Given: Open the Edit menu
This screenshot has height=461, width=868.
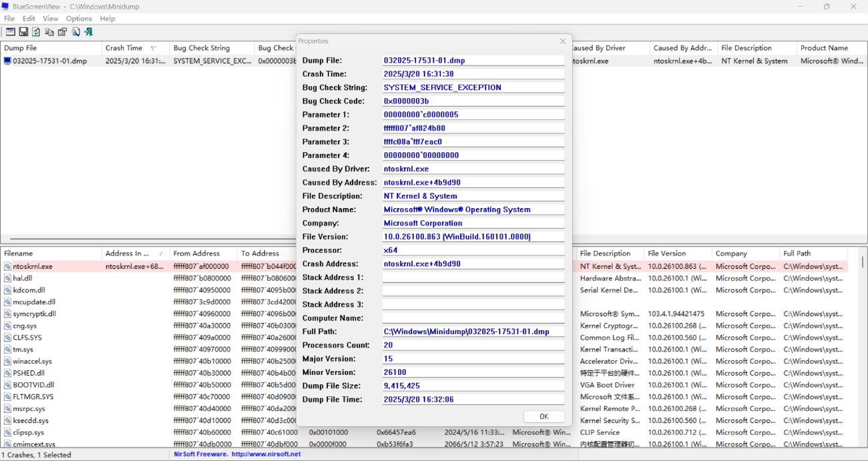Looking at the screenshot, I should [x=29, y=19].
